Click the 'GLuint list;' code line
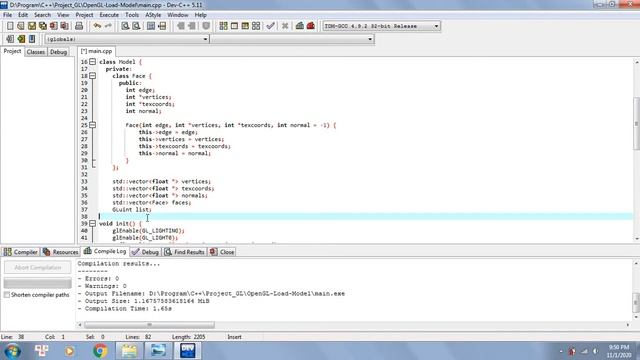The width and height of the screenshot is (640, 360). 132,209
